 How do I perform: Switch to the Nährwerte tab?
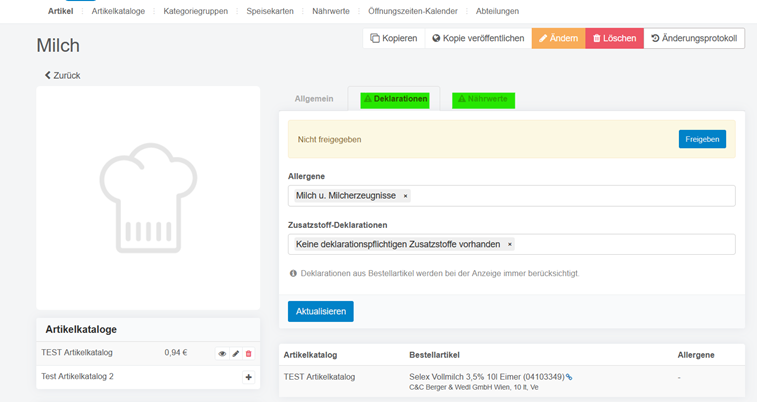(483, 99)
